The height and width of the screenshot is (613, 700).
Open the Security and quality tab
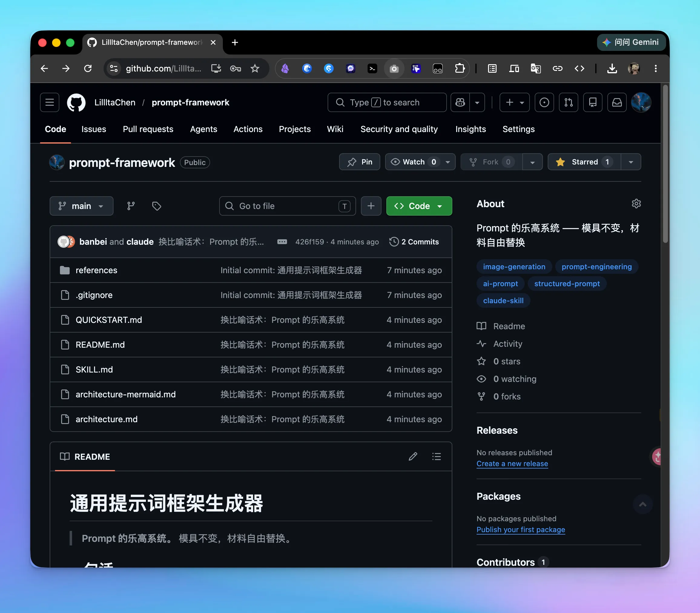(399, 129)
